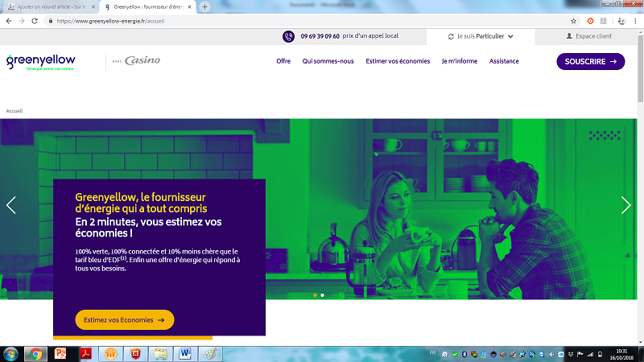Viewport: 644px width, 362px height.
Task: Open the Offre menu item
Action: coord(283,61)
